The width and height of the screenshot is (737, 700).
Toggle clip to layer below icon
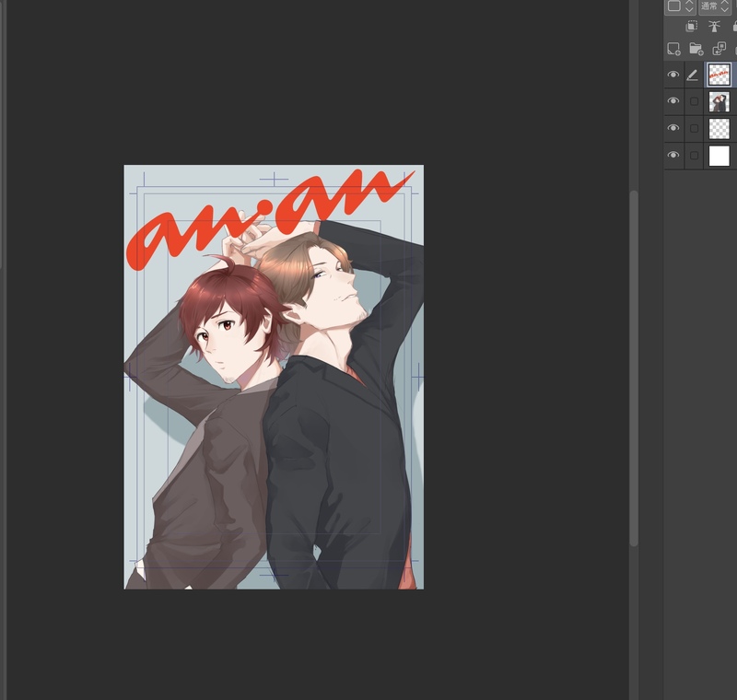pos(691,27)
